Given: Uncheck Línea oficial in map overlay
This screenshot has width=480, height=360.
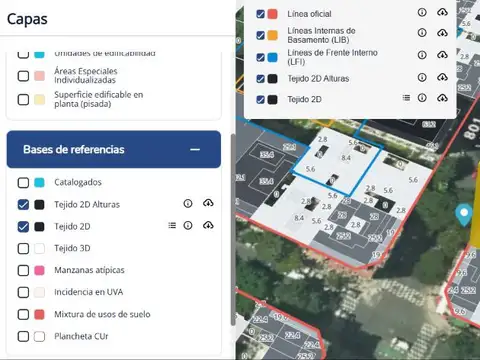Looking at the screenshot, I should (260, 14).
